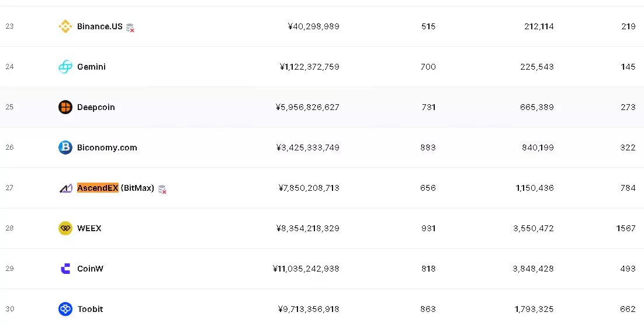Click the CoinW exchange logo
This screenshot has height=326, width=644.
(65, 269)
